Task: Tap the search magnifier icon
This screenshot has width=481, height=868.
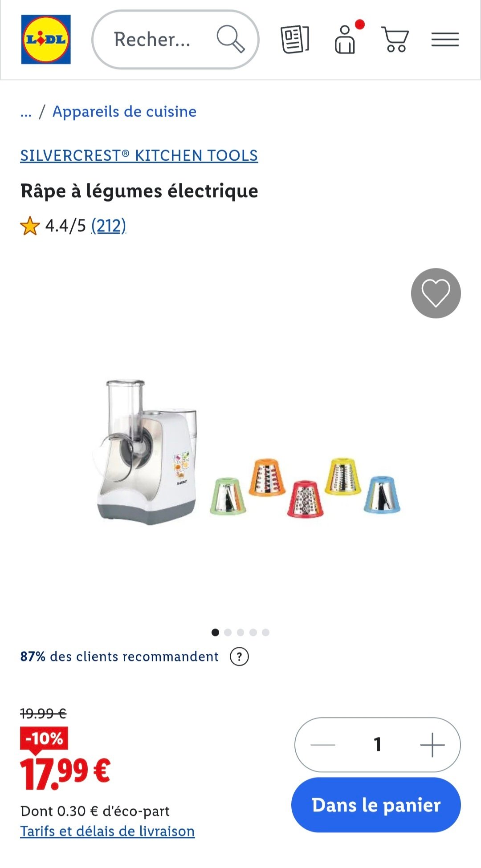Action: tap(230, 39)
